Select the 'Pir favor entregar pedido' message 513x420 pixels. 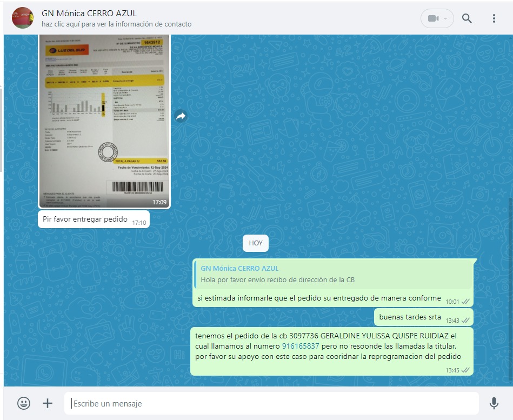tap(85, 219)
